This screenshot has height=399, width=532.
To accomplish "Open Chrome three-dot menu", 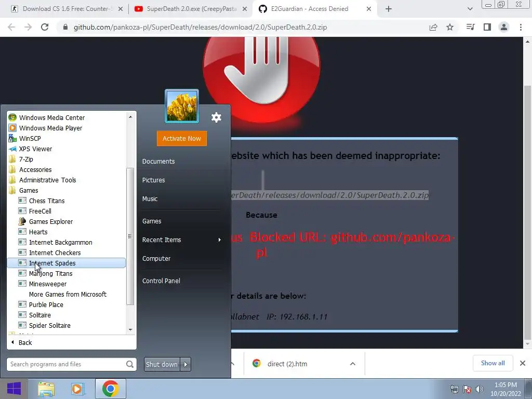I will 521,27.
